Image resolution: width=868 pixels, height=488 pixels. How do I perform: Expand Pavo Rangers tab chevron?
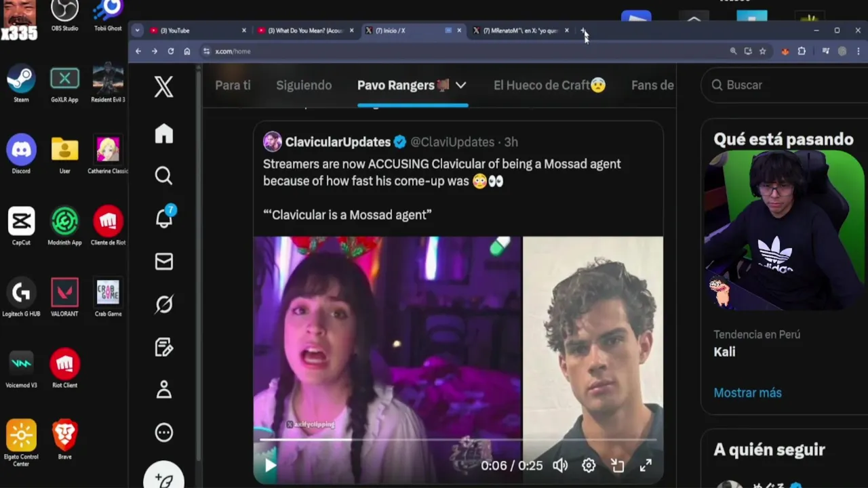[x=460, y=85]
